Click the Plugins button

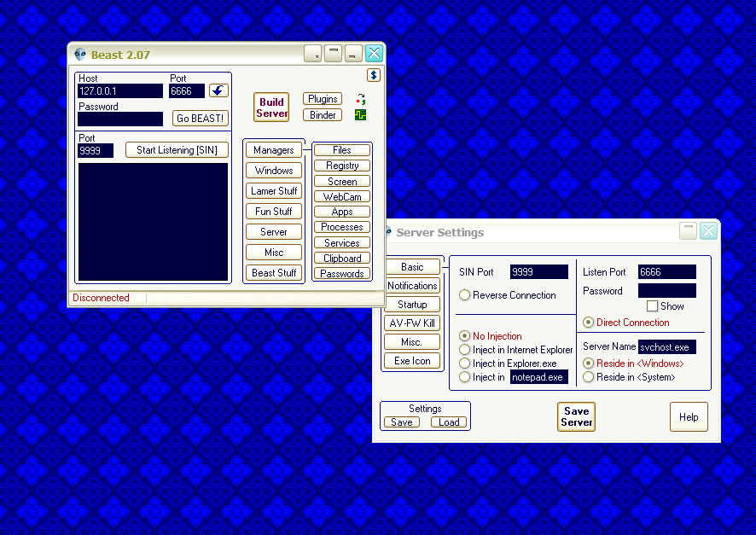click(323, 99)
